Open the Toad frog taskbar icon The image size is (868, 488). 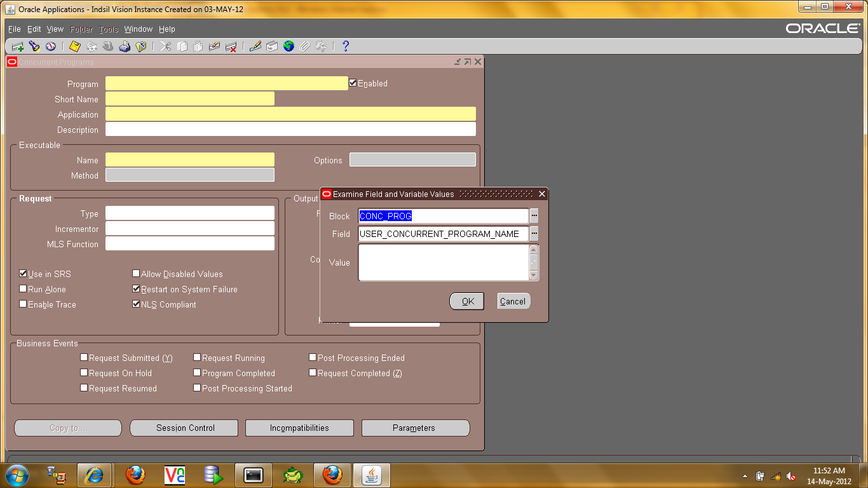click(293, 475)
